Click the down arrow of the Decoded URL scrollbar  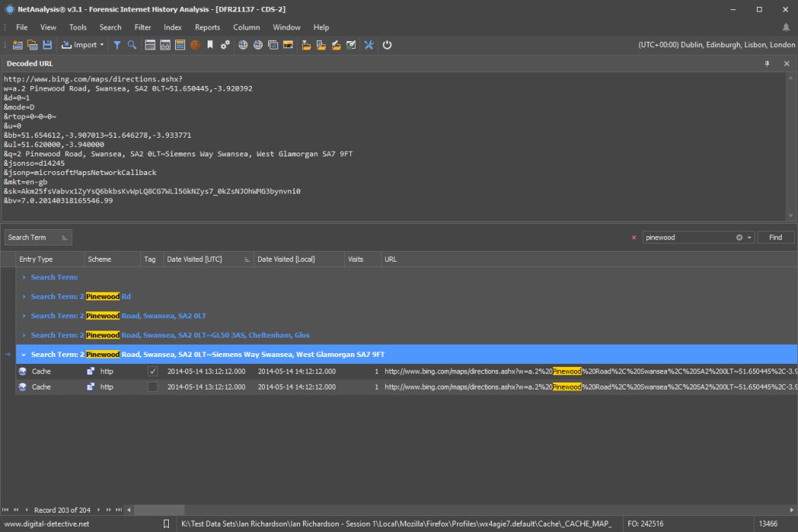[791, 215]
